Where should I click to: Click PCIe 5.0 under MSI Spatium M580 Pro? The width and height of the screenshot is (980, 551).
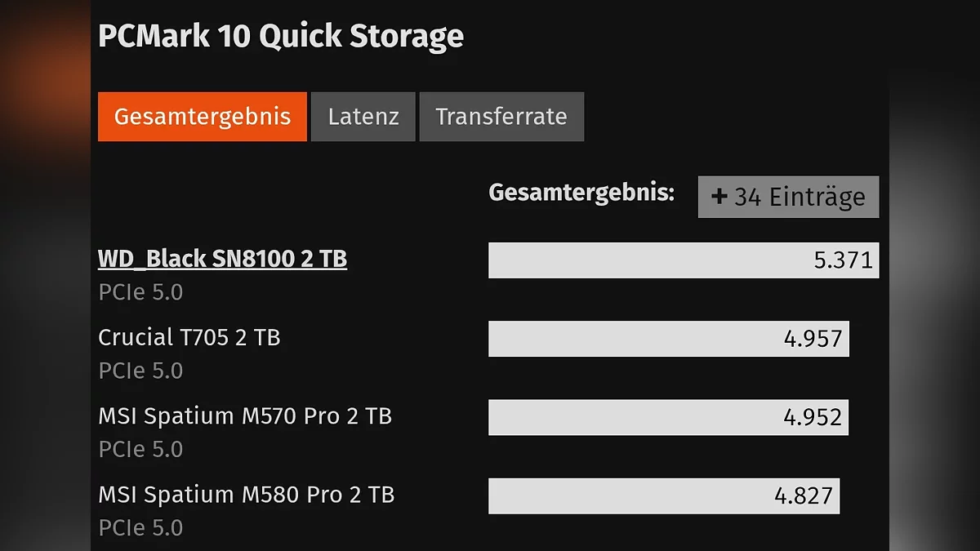140,527
